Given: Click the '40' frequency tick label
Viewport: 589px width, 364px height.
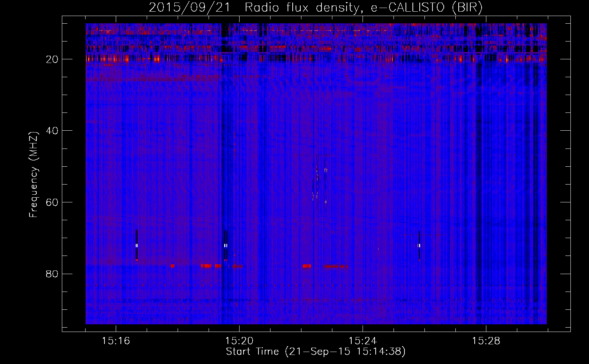Looking at the screenshot, I should tap(52, 131).
